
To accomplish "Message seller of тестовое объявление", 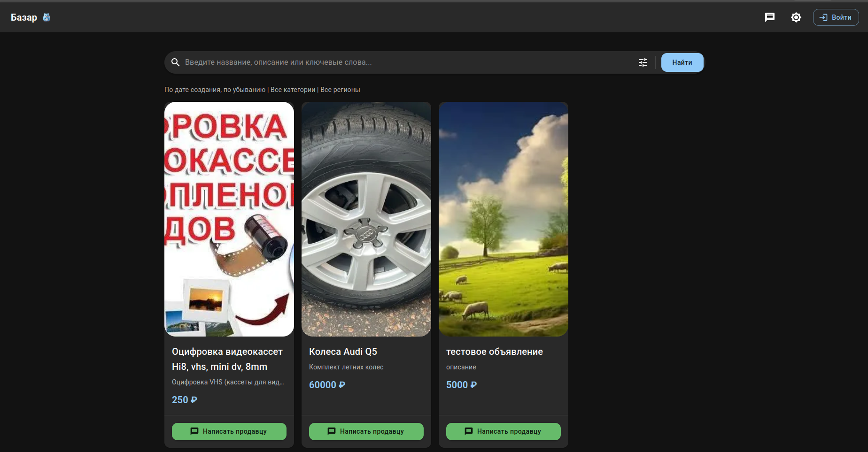I will point(504,431).
